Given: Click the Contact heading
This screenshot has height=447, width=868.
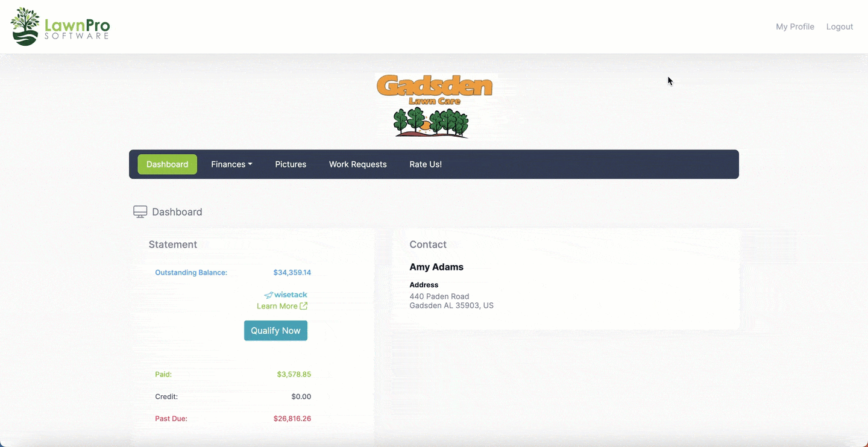Looking at the screenshot, I should [428, 245].
